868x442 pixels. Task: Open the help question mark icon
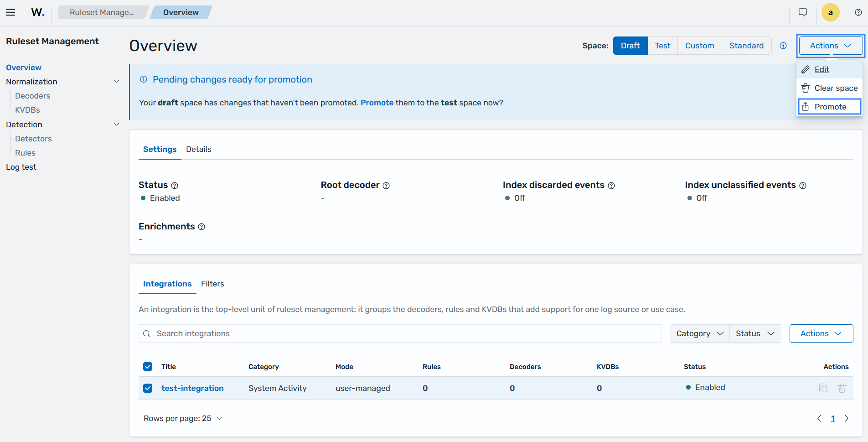coord(858,12)
